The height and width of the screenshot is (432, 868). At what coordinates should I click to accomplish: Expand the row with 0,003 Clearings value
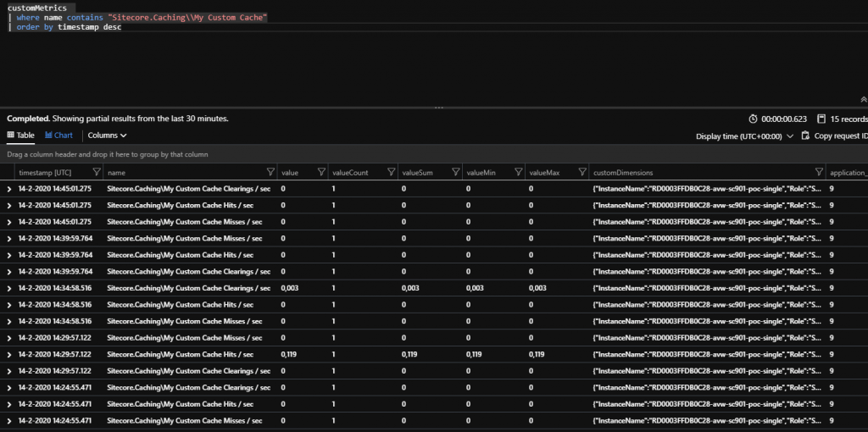point(9,288)
